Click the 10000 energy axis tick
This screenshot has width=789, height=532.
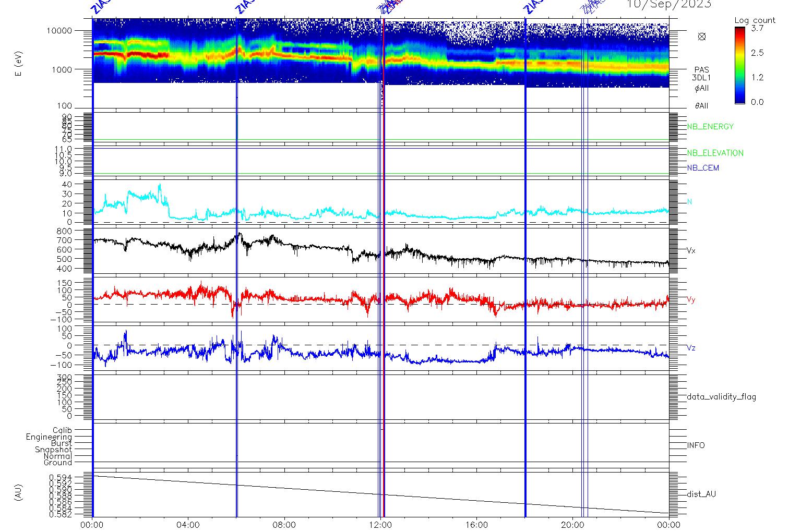tap(59, 31)
